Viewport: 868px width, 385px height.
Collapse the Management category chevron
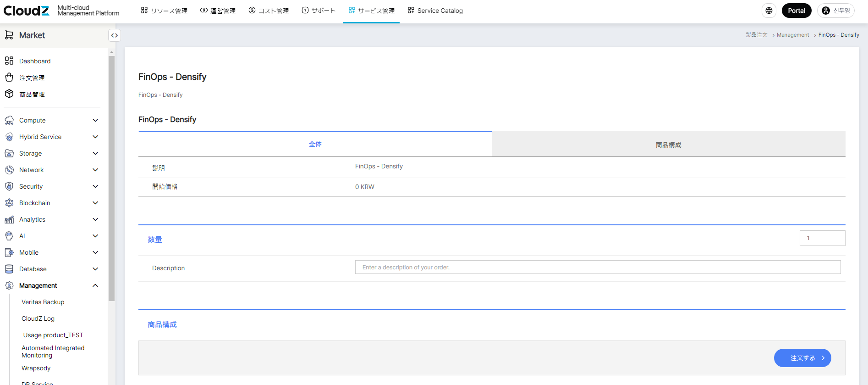click(95, 285)
